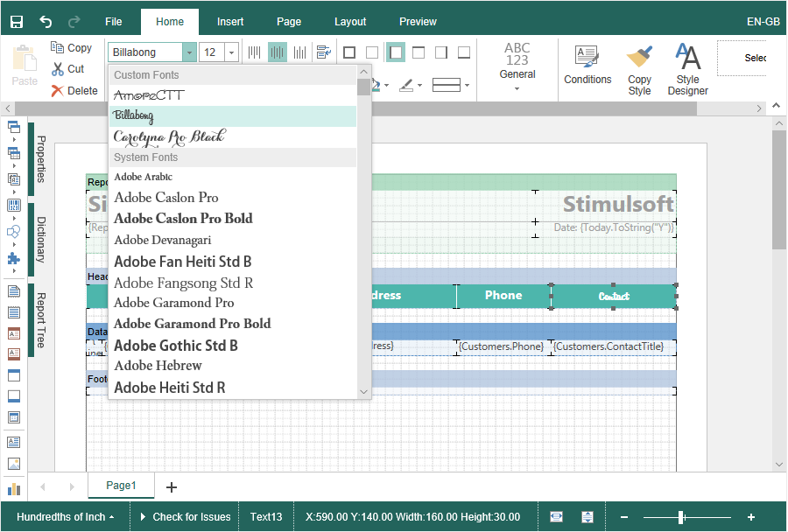
Task: Expand Check for Issues panel
Action: 186,517
